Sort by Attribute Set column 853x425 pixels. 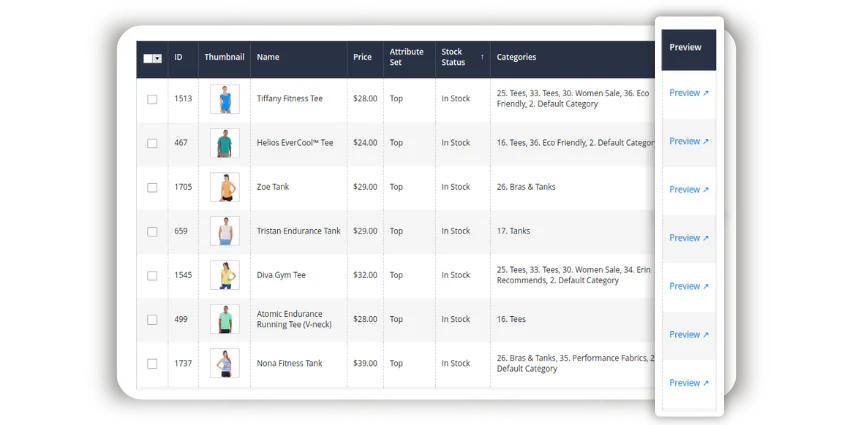[x=406, y=57]
